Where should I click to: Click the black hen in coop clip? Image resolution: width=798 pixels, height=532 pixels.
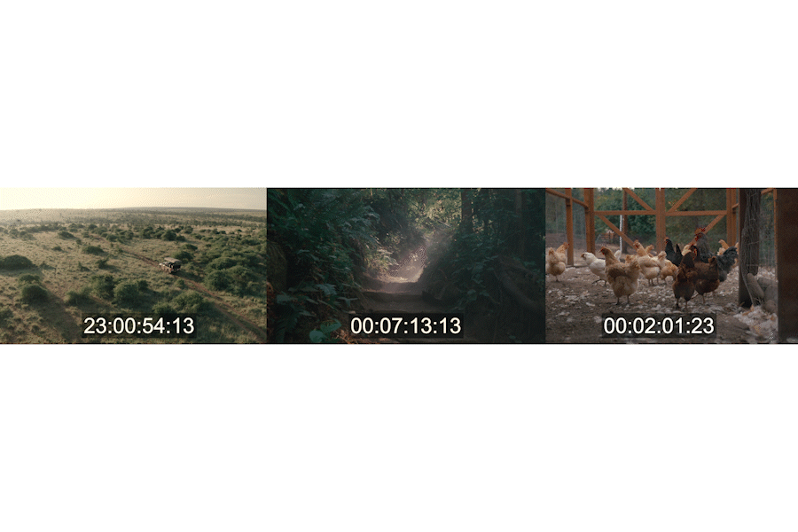pyautogui.click(x=673, y=252)
